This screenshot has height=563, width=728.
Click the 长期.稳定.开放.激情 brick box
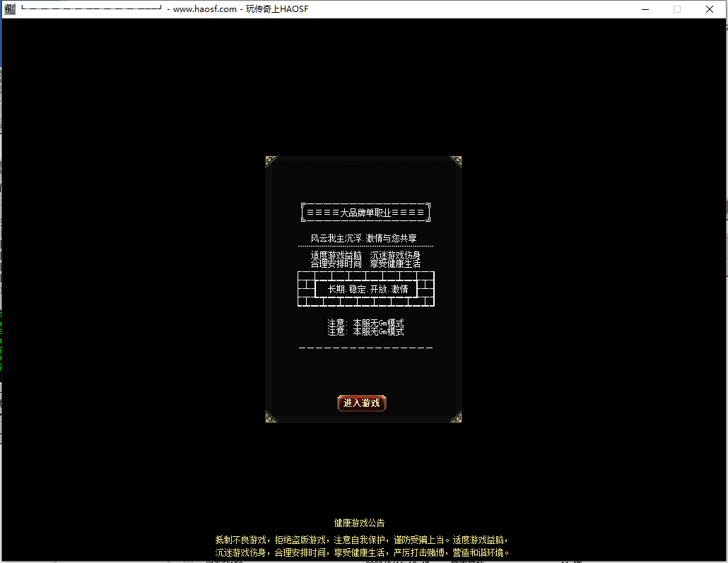point(366,289)
